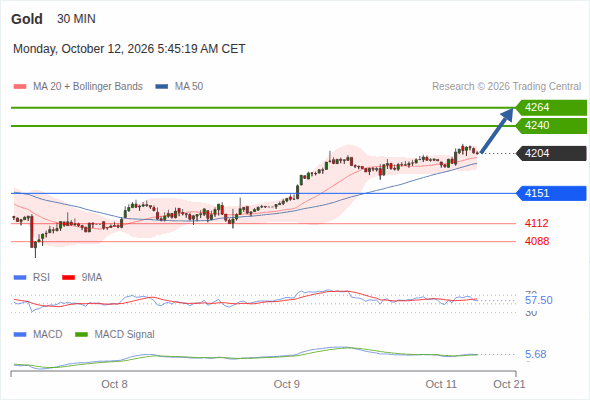Open the Research © 2026 Trading Central credit
Image resolution: width=590 pixels, height=400 pixels.
506,87
